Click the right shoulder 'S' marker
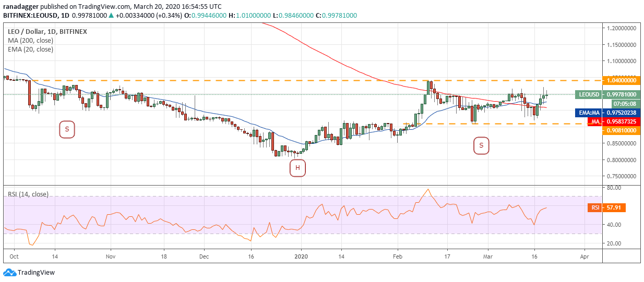This screenshot has height=282, width=644. 481,145
